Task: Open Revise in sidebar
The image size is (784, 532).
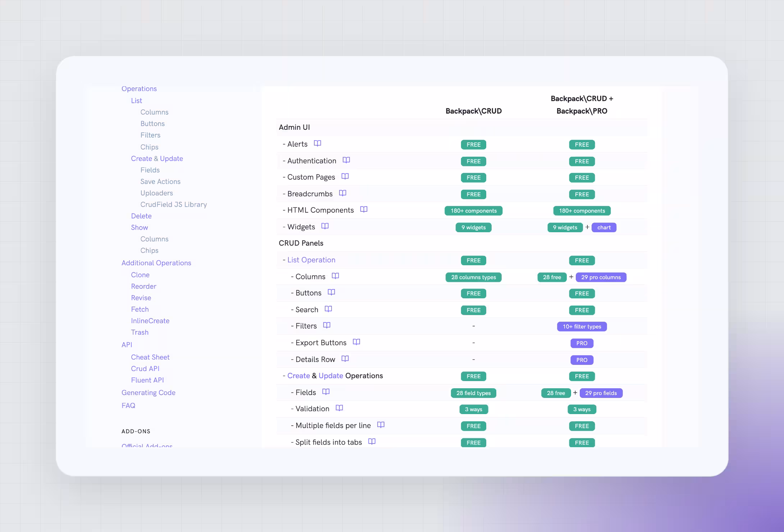Action: pos(141,298)
